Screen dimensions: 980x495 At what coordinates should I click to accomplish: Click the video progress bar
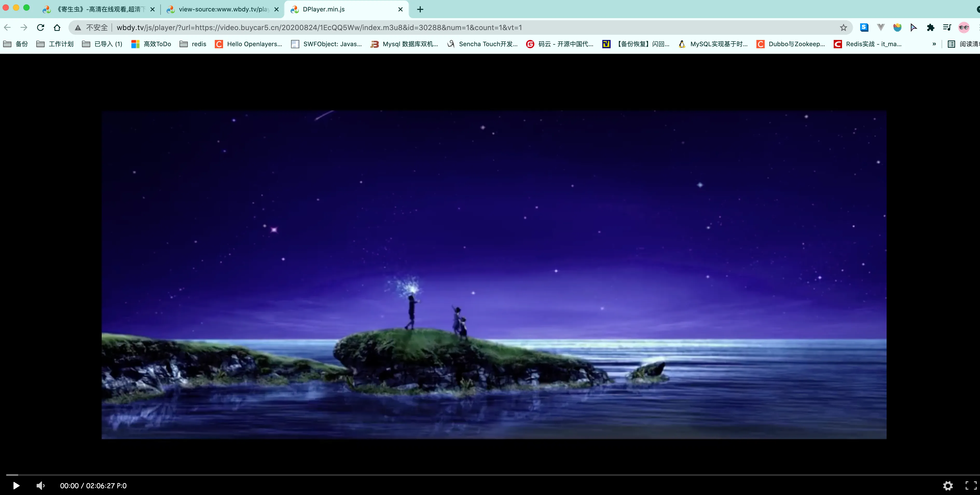coord(490,475)
